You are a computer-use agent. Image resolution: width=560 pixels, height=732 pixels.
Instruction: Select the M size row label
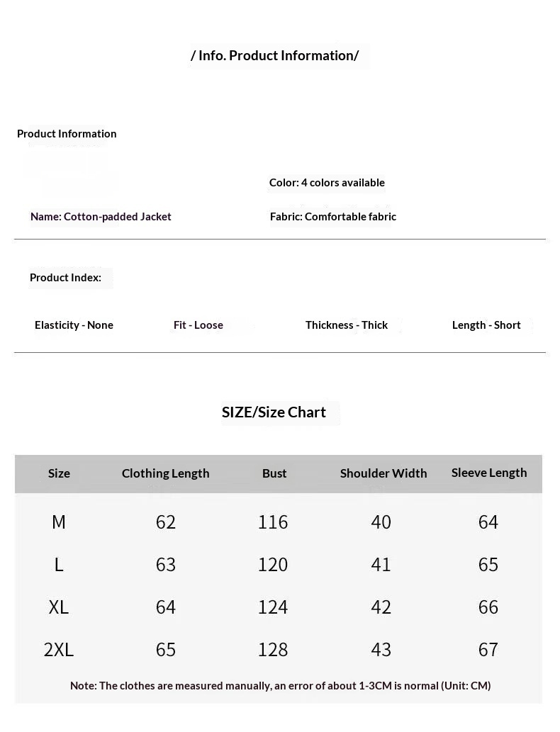click(59, 522)
